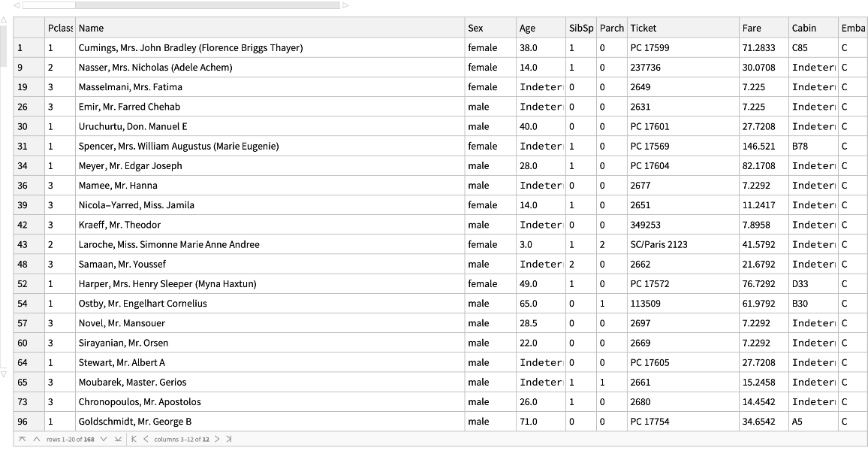Go to first column using the leftmost arrow
Viewport: 868px width, 460px height.
[134, 439]
